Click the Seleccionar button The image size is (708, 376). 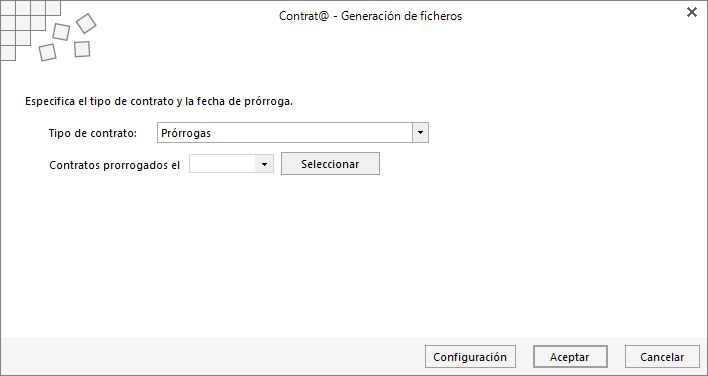pyautogui.click(x=331, y=164)
